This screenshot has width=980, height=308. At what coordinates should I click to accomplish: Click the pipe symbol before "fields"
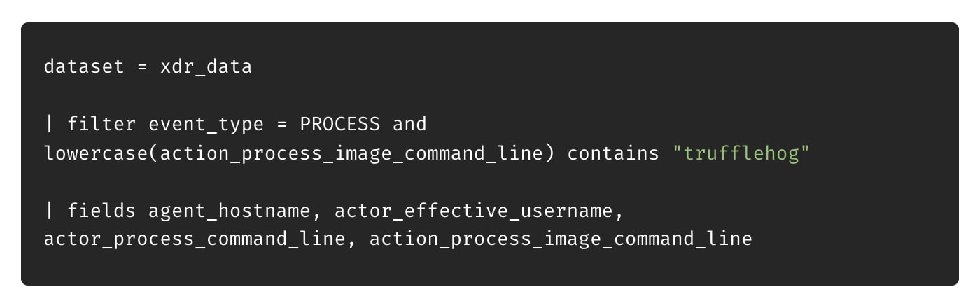click(x=49, y=211)
